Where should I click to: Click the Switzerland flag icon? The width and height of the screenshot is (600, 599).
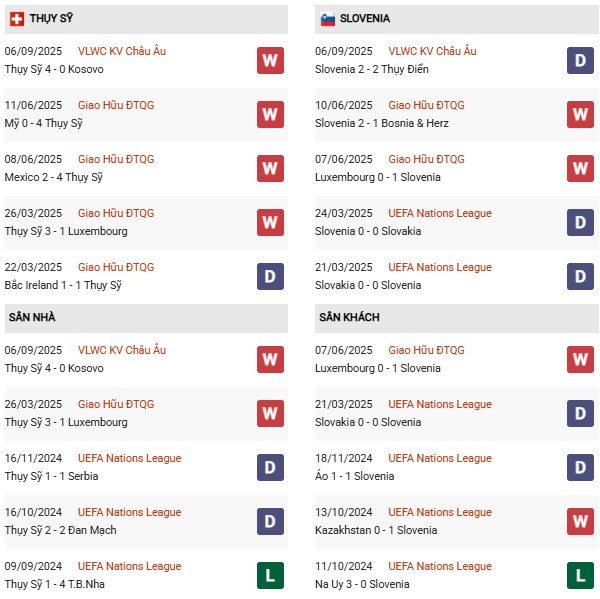coord(17,19)
